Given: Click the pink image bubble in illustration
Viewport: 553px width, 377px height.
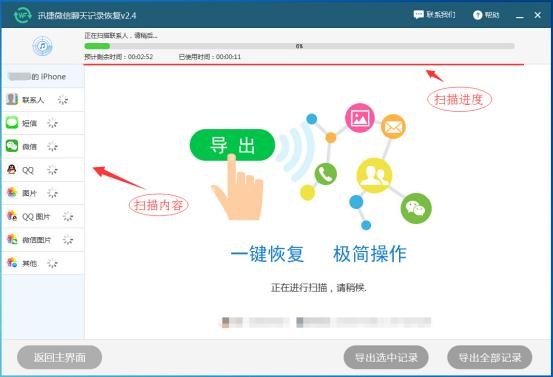Looking at the screenshot, I should [x=359, y=118].
